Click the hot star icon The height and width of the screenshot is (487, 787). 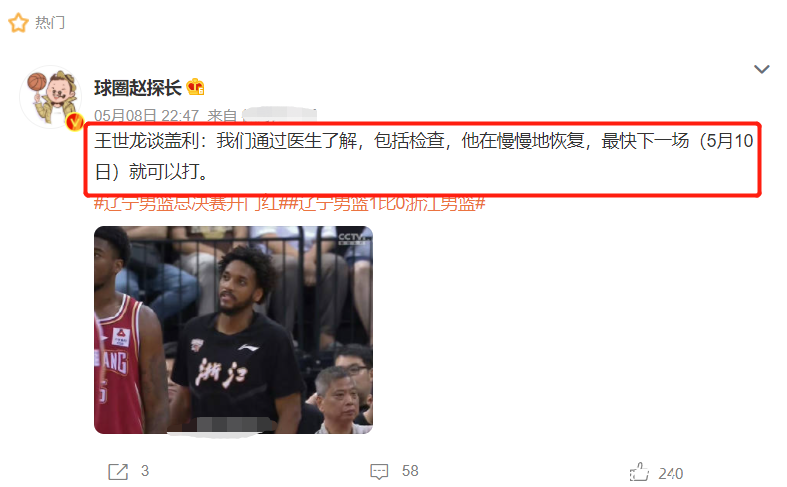click(x=19, y=23)
